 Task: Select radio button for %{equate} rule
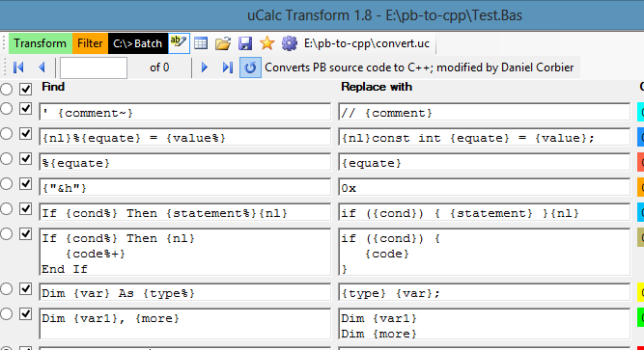click(x=6, y=159)
